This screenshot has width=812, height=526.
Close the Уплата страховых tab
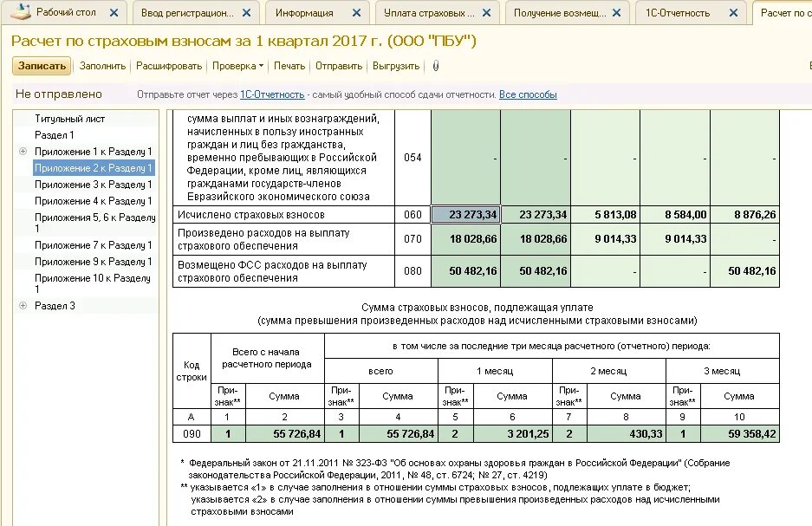(x=486, y=13)
